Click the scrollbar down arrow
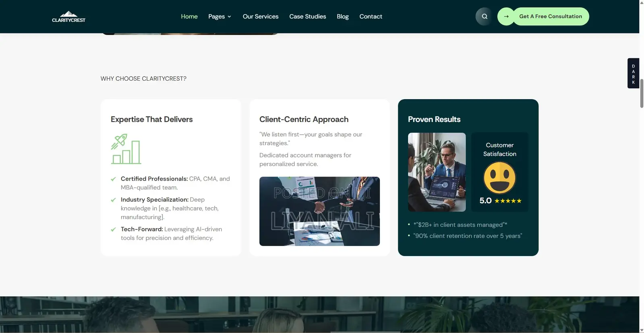 pyautogui.click(x=642, y=330)
